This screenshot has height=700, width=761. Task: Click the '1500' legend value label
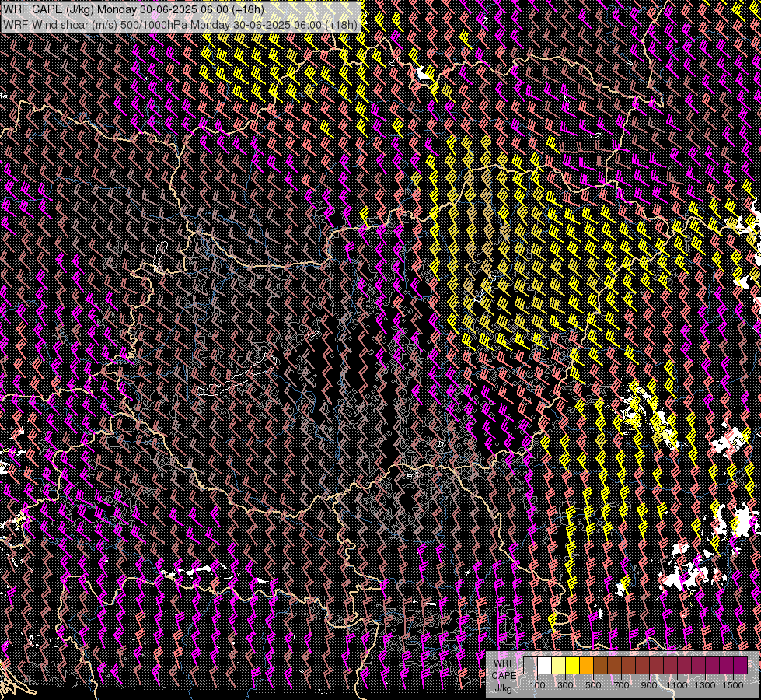pyautogui.click(x=733, y=685)
